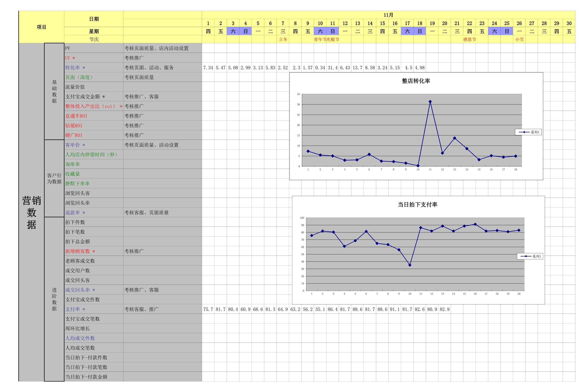Click the 客户行为数据 group cell

54,178
